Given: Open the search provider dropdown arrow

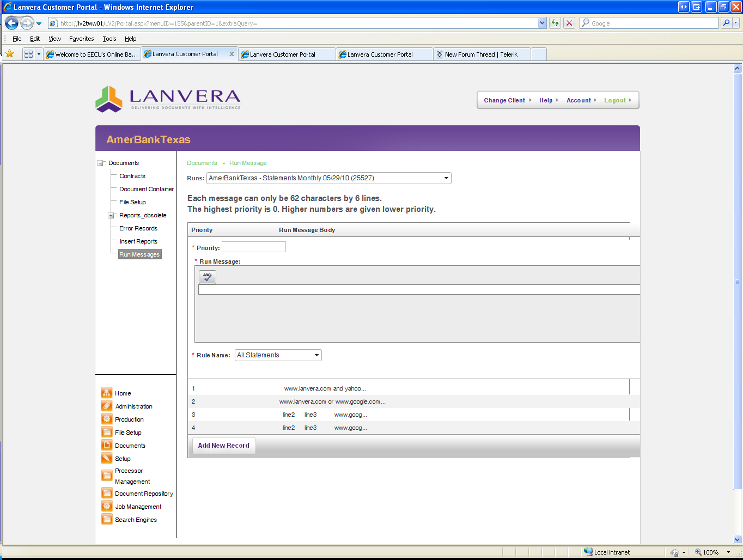Looking at the screenshot, I should tap(736, 23).
